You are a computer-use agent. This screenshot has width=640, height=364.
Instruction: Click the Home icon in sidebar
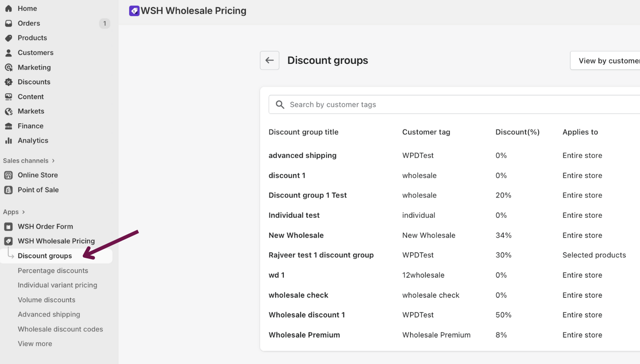click(9, 9)
